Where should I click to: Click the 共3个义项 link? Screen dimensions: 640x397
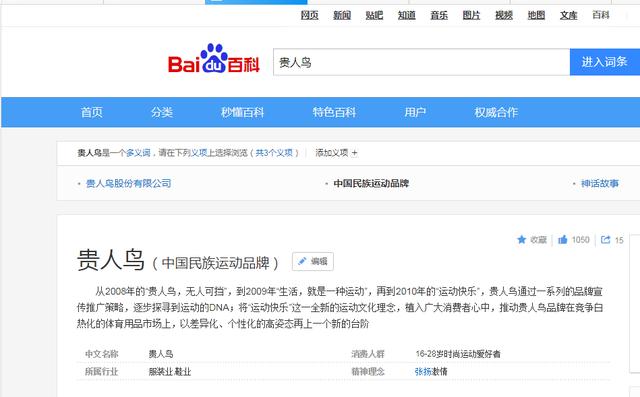pyautogui.click(x=274, y=153)
